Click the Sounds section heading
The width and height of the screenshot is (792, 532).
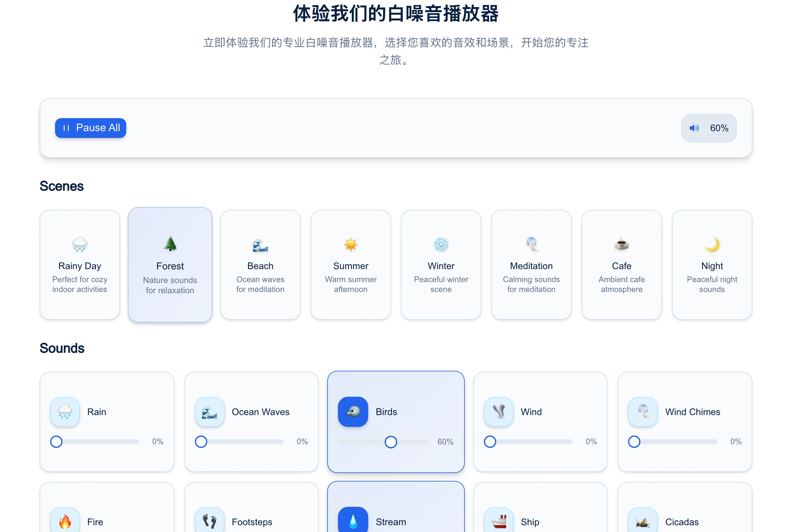point(62,349)
